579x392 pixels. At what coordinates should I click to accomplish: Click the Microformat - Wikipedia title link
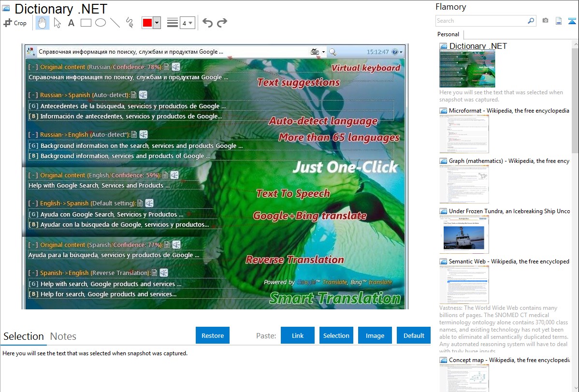(x=509, y=111)
